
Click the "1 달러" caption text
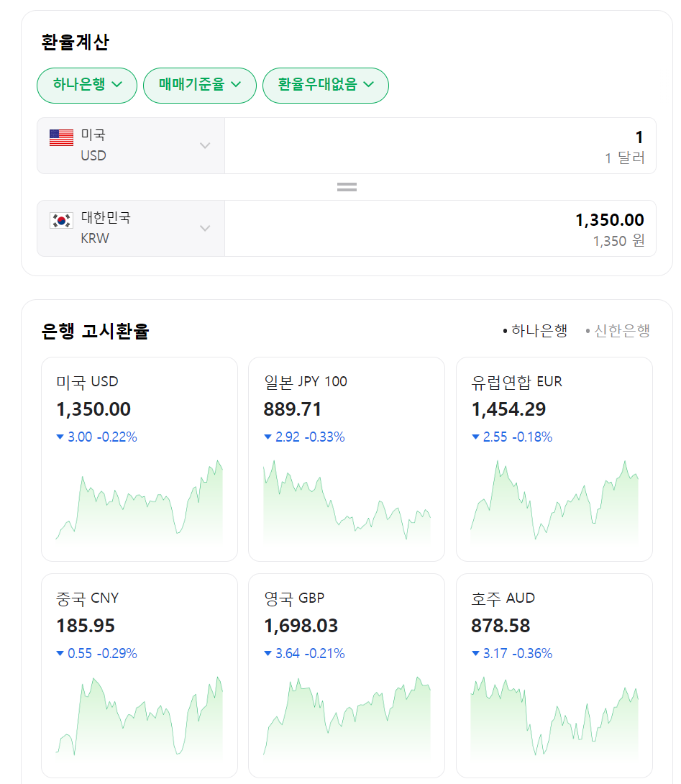pyautogui.click(x=624, y=158)
